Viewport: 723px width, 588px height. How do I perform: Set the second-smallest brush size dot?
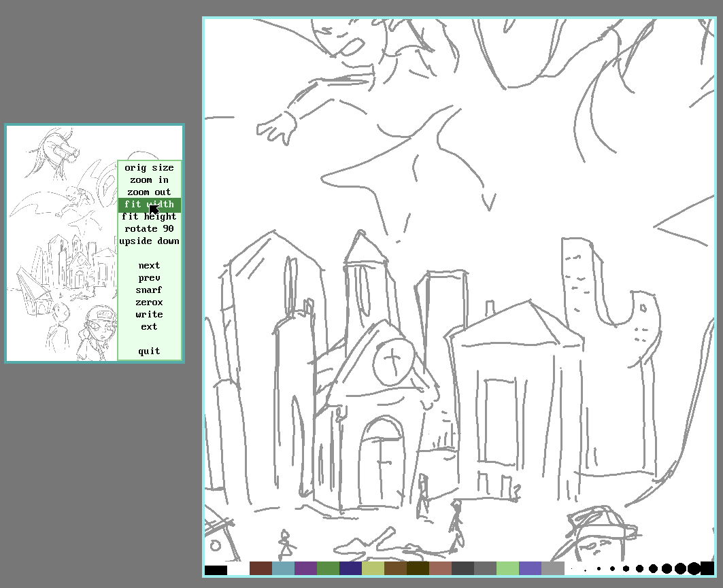[585, 569]
